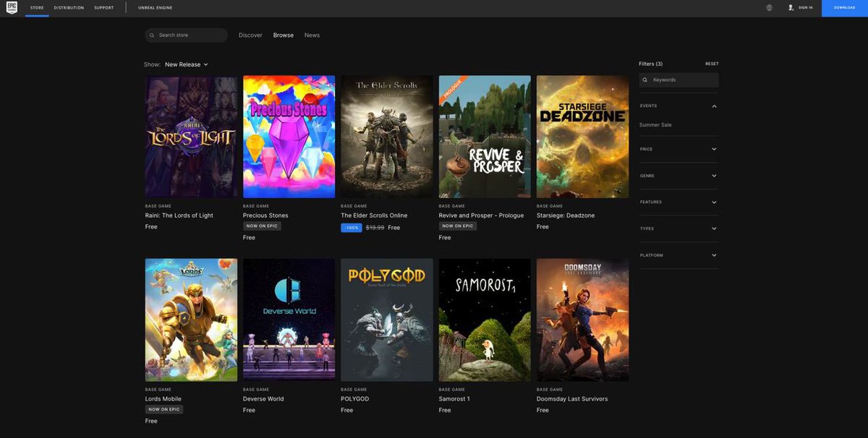This screenshot has height=438, width=868.
Task: Expand the Types filter section
Action: click(678, 228)
